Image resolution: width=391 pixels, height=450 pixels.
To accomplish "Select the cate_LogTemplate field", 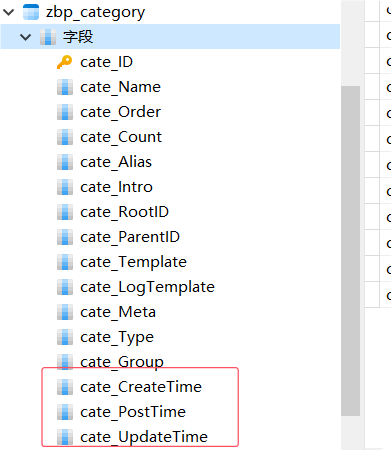I will click(x=147, y=287).
